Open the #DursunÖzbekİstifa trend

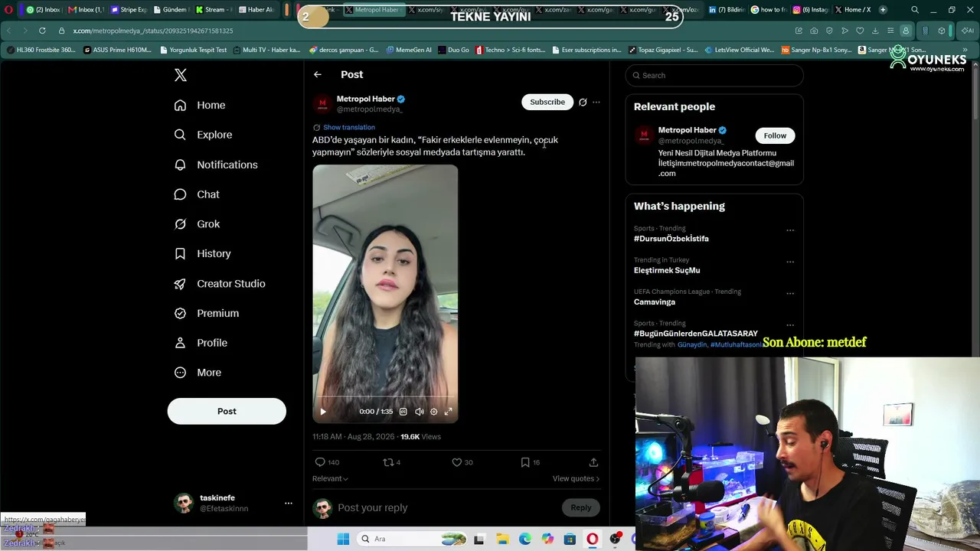pyautogui.click(x=671, y=239)
